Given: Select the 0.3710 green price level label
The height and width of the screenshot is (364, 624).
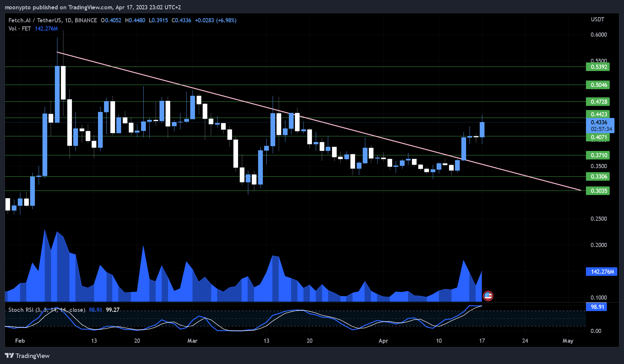Looking at the screenshot, I should click(x=598, y=155).
